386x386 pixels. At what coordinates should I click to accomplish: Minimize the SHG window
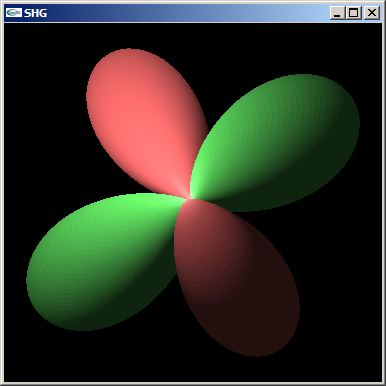tap(337, 13)
